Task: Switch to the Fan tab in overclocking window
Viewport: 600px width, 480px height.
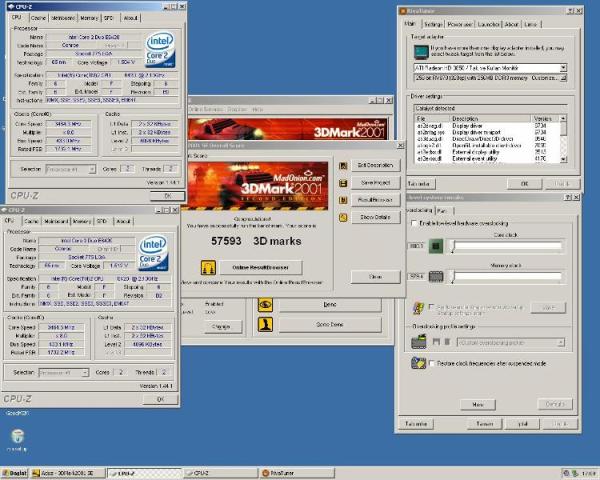Action: 442,211
